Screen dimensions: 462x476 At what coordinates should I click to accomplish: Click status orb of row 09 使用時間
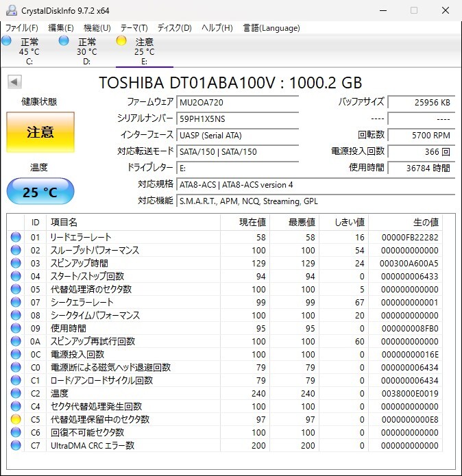(x=16, y=328)
